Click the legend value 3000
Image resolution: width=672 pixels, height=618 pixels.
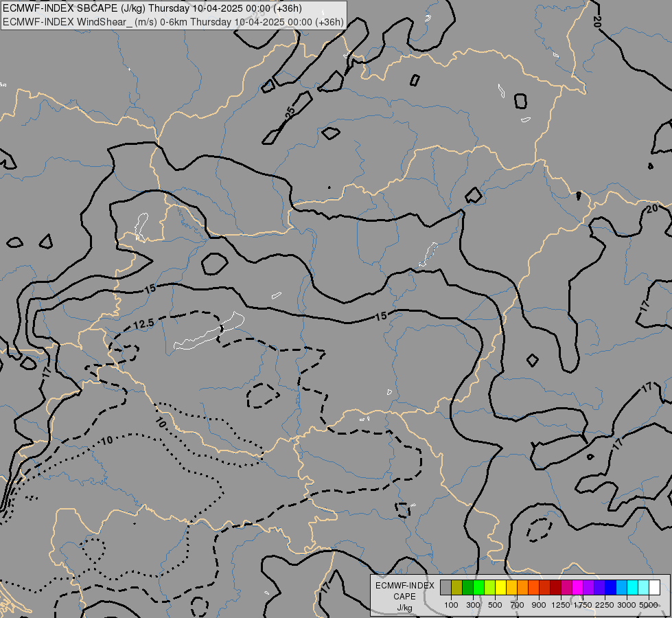coord(627,605)
